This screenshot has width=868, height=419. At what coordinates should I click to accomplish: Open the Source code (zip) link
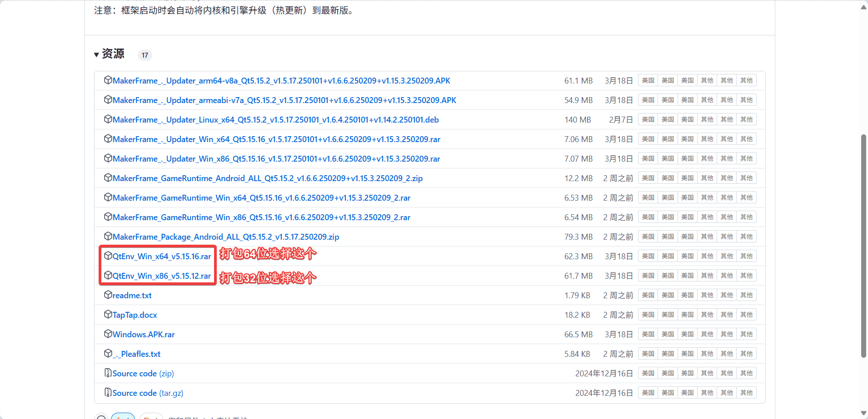point(134,373)
